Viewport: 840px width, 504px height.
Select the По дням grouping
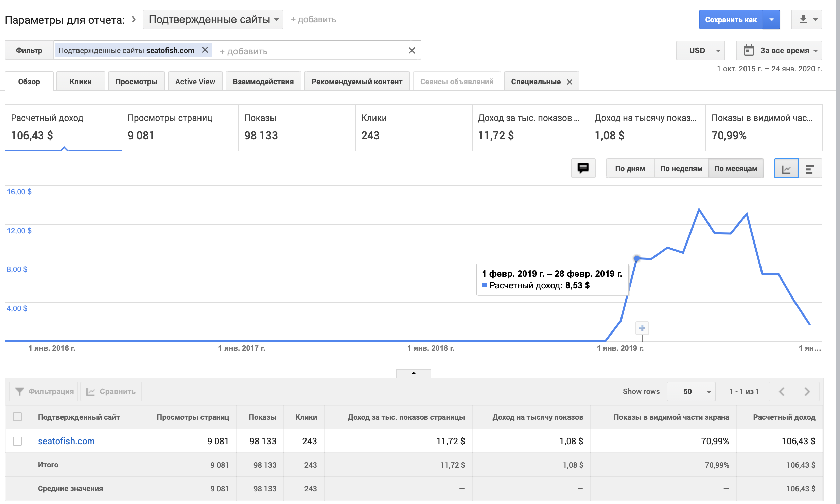coord(630,168)
